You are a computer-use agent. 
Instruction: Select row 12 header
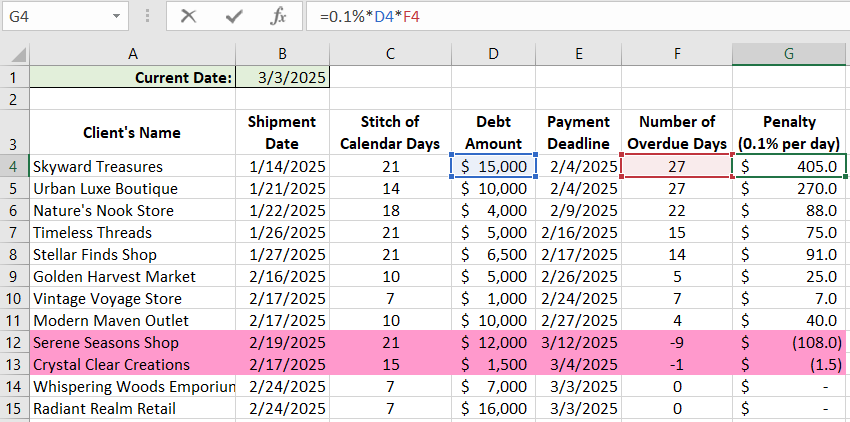pyautogui.click(x=14, y=342)
